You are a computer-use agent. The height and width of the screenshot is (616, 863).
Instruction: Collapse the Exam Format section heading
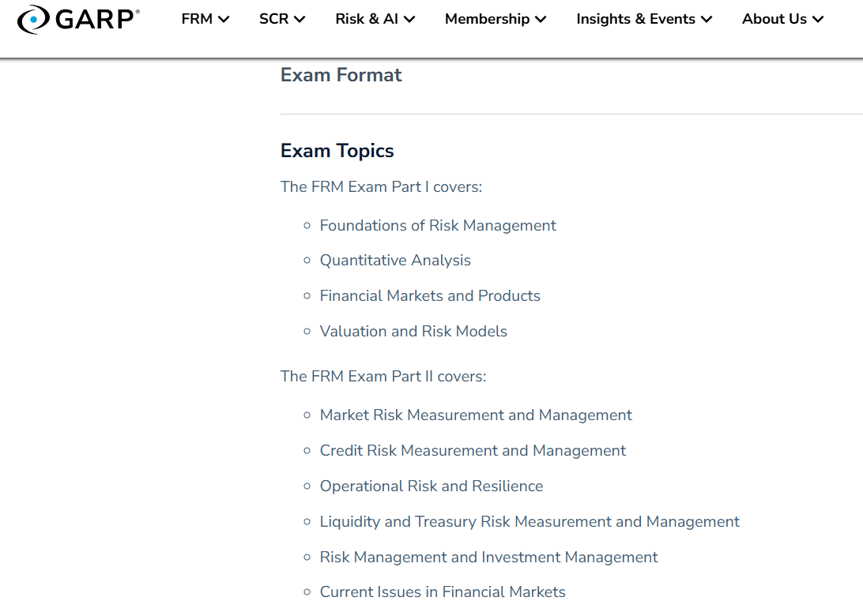[x=341, y=75]
